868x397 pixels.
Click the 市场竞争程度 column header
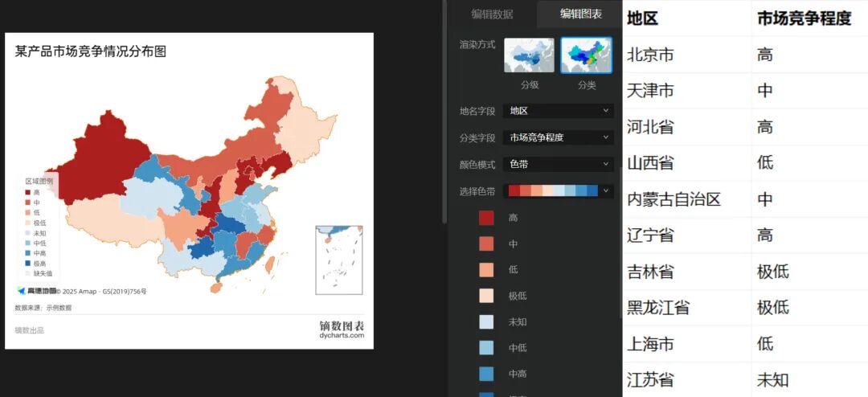(x=810, y=18)
